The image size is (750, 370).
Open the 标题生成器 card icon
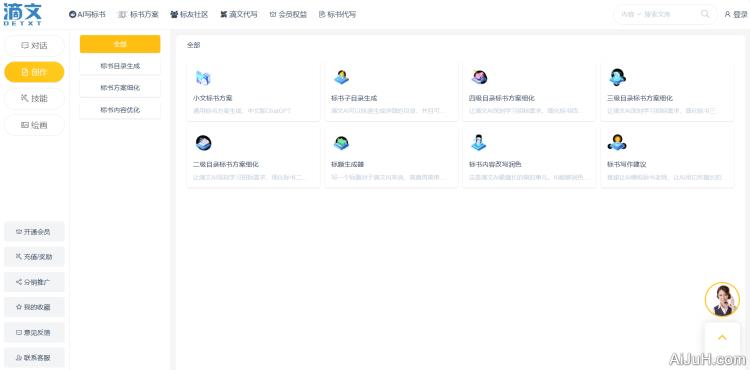point(341,143)
